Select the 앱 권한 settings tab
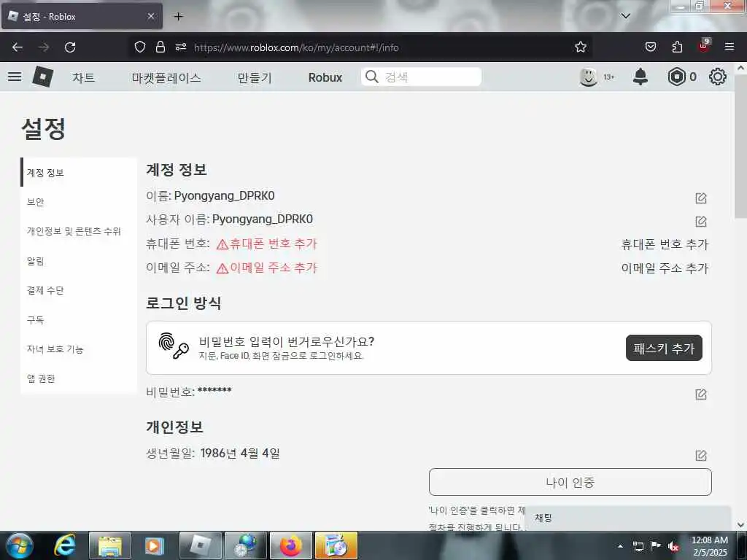Image resolution: width=747 pixels, height=560 pixels. (x=79, y=379)
